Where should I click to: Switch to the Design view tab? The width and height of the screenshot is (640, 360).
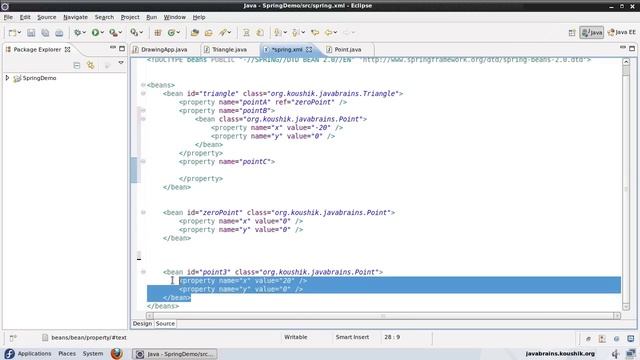(142, 324)
